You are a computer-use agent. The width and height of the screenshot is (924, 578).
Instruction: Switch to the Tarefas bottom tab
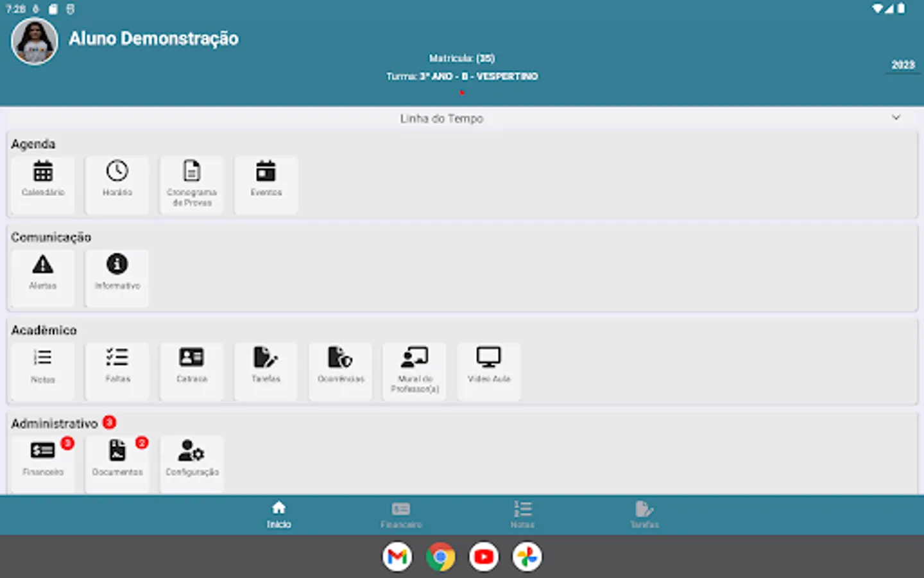(644, 515)
